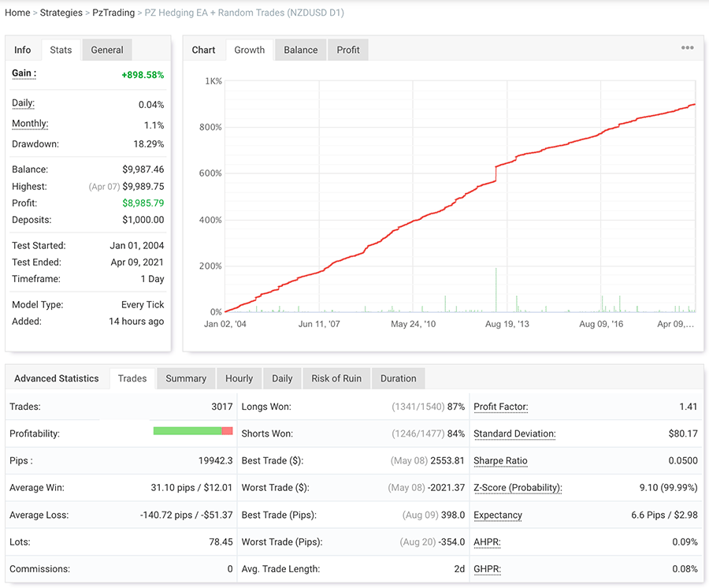
Task: Open the Strategies breadcrumb link
Action: pyautogui.click(x=61, y=13)
